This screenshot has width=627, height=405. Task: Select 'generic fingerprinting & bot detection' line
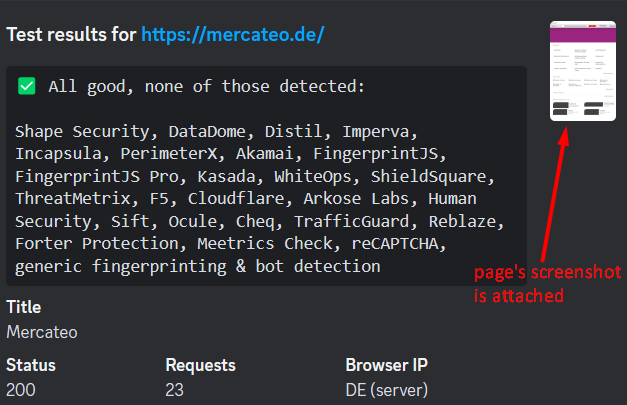198,266
